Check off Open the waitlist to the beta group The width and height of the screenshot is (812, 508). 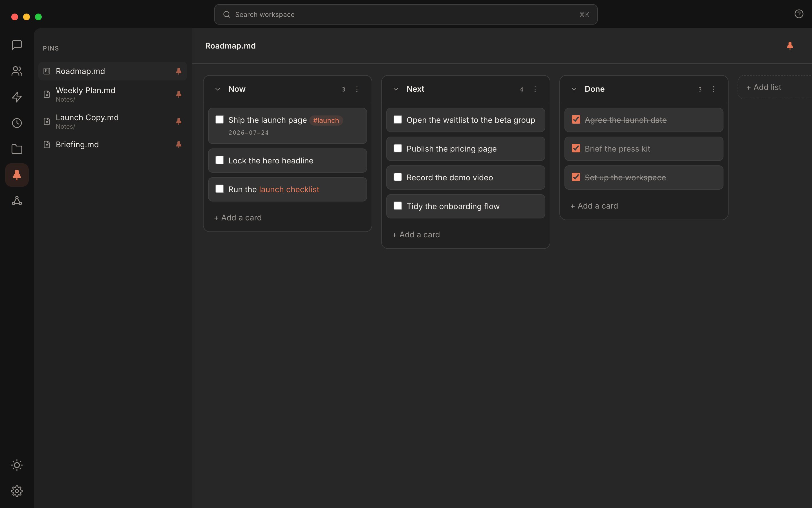398,120
